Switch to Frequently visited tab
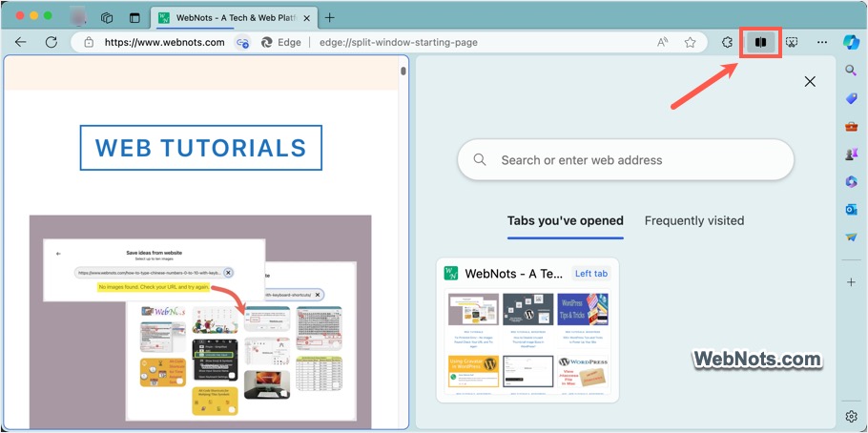Image resolution: width=868 pixels, height=433 pixels. coord(694,221)
